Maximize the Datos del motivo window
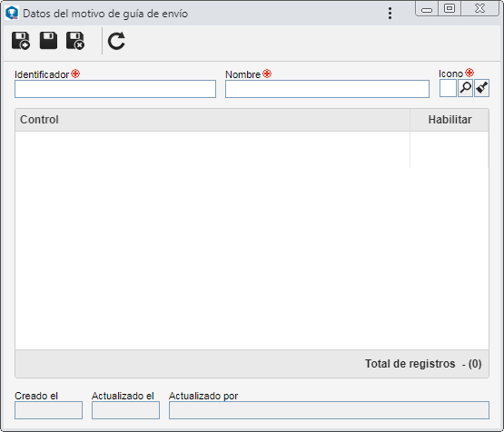The height and width of the screenshot is (432, 504). pyautogui.click(x=450, y=8)
